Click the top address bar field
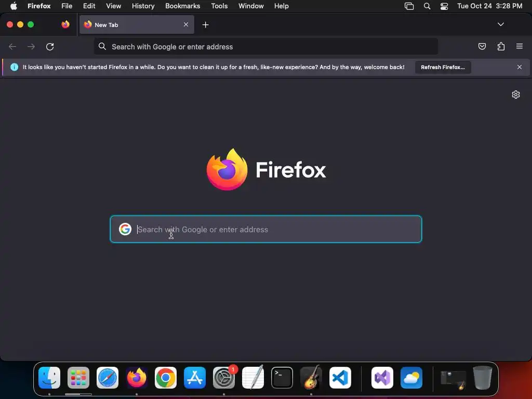 tap(266, 46)
